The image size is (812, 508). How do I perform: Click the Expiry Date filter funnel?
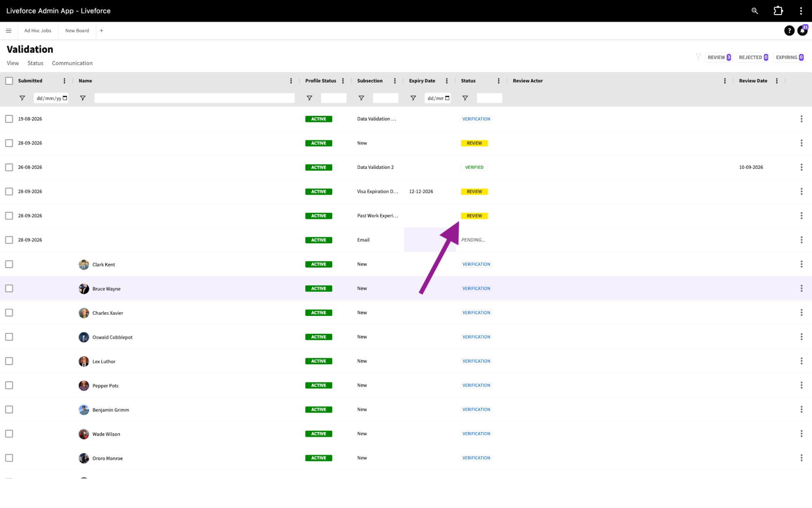click(x=413, y=98)
